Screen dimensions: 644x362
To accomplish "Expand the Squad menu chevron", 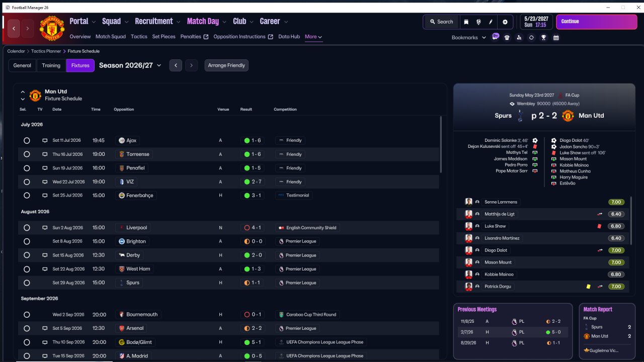I will tap(126, 22).
